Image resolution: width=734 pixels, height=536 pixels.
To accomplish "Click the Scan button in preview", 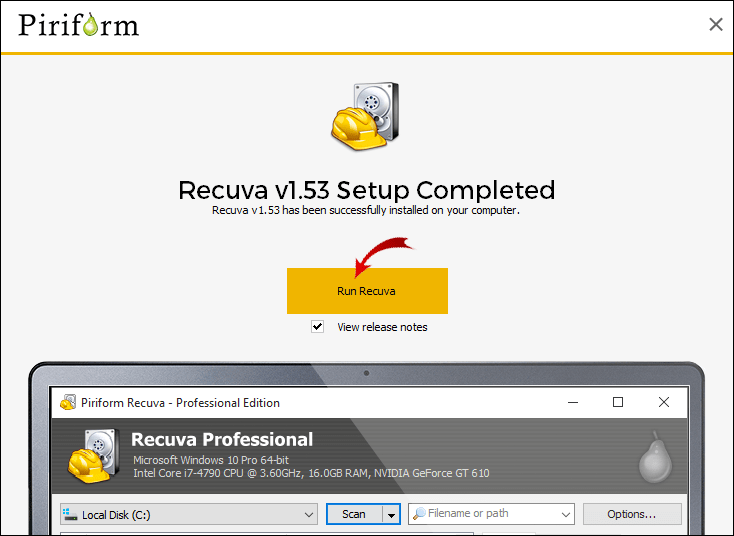I will (x=354, y=514).
